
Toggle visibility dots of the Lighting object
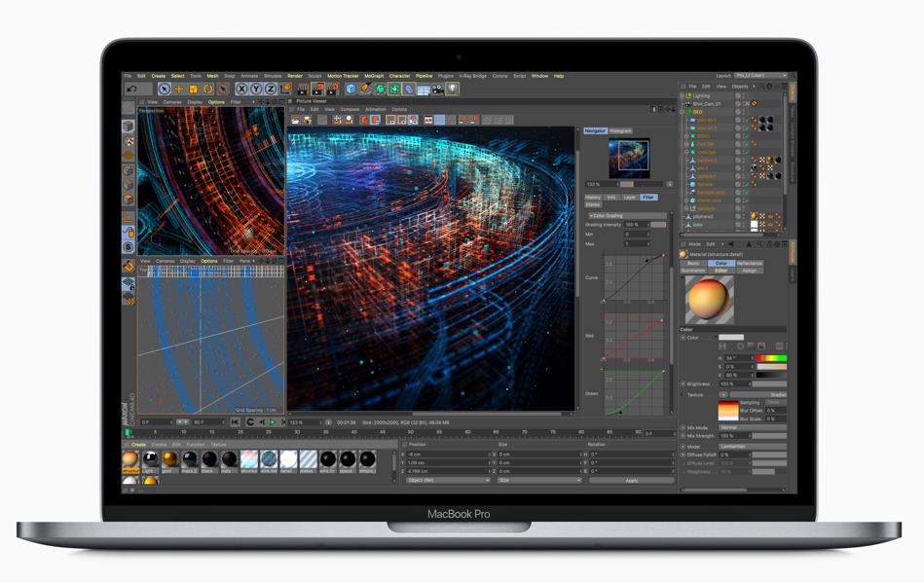[744, 95]
